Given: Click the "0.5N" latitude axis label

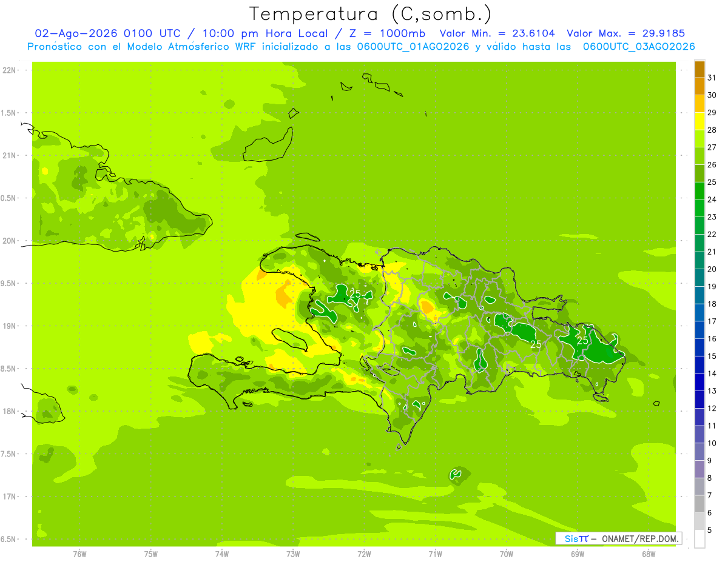Looking at the screenshot, I should tap(8, 198).
